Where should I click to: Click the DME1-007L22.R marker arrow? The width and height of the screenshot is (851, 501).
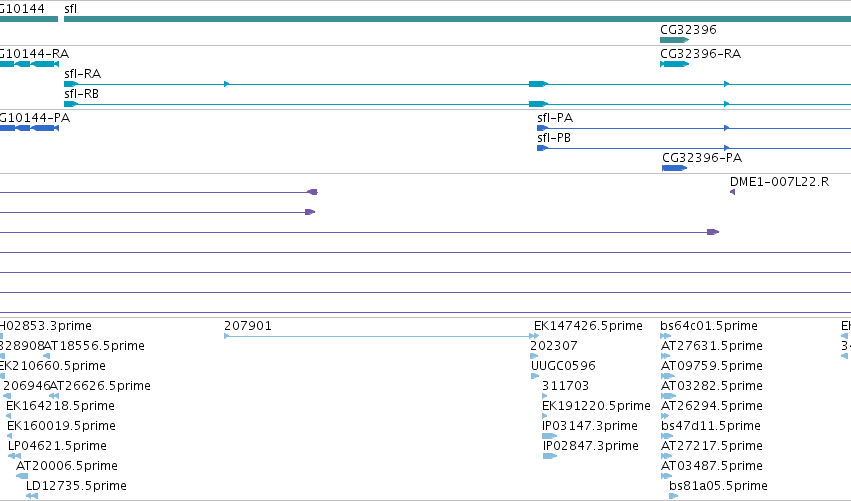[x=733, y=192]
